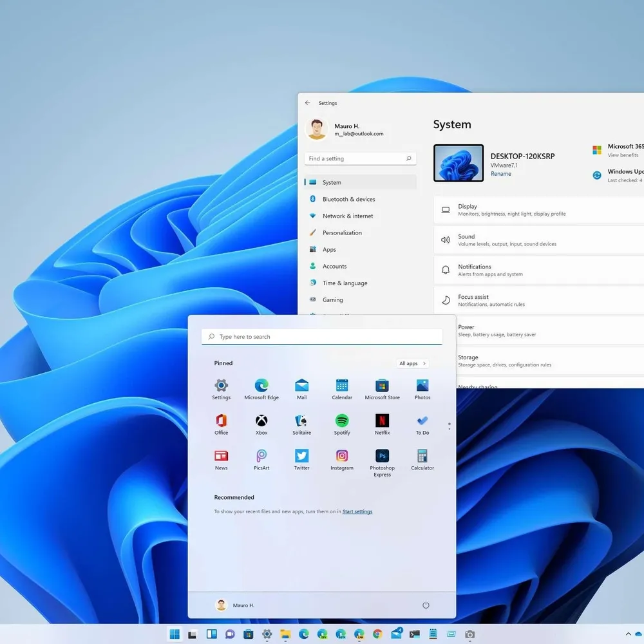Open Widgets panel from taskbar
644x644 pixels.
click(x=211, y=634)
